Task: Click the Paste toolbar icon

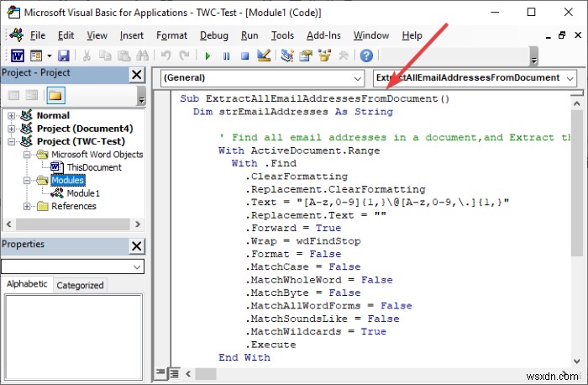Action: 123,56
